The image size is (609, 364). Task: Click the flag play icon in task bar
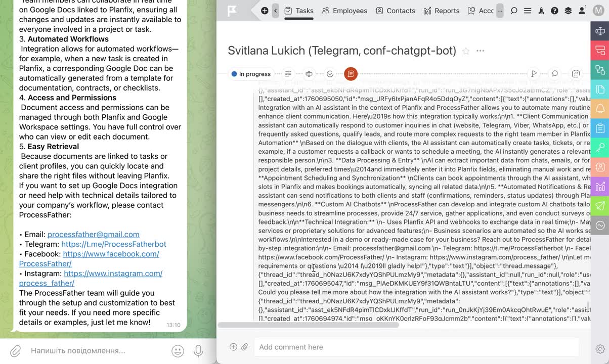534,74
